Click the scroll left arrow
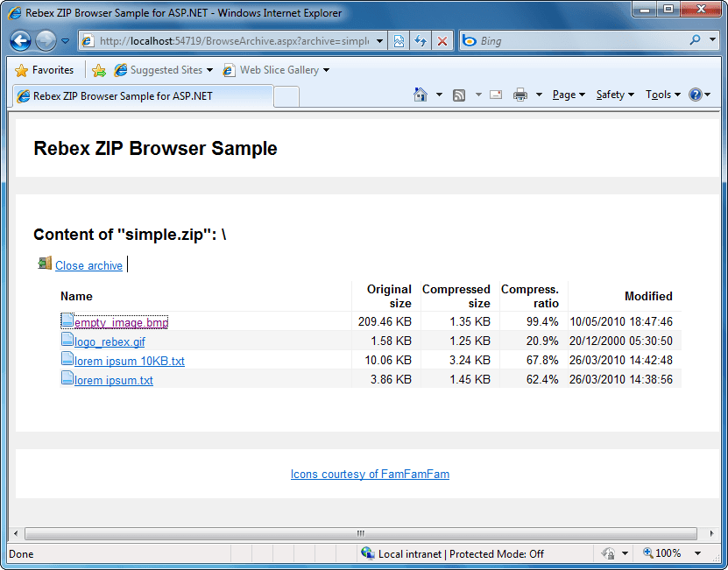The width and height of the screenshot is (728, 570). (16, 533)
